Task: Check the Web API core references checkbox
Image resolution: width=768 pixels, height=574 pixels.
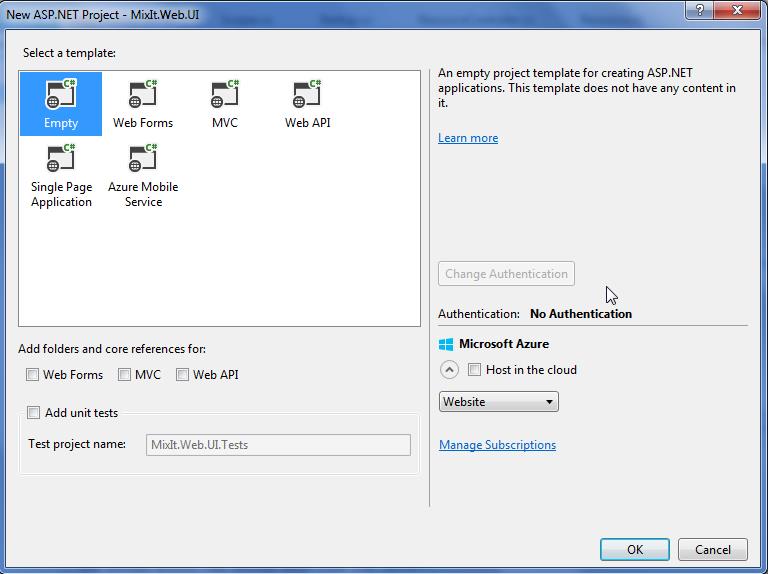Action: click(x=183, y=375)
